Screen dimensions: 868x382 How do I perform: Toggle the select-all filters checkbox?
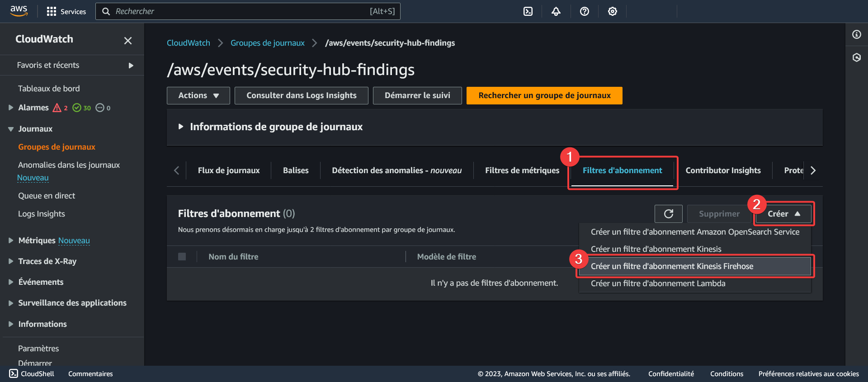[x=182, y=257]
